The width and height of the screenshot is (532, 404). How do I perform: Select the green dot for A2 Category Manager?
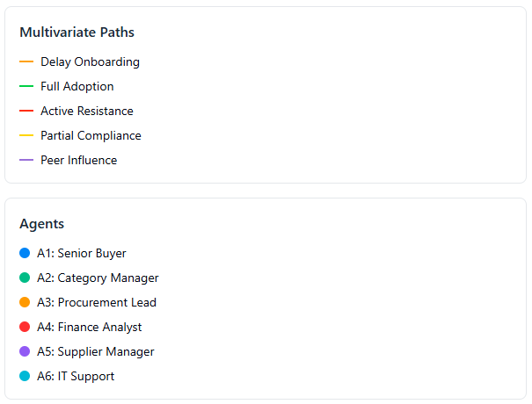coord(25,278)
